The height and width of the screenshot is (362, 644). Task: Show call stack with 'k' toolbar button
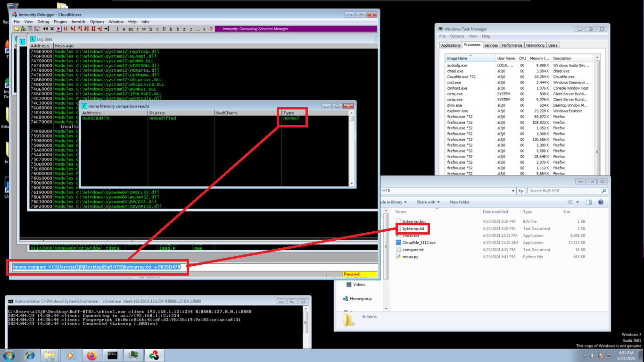[171, 29]
